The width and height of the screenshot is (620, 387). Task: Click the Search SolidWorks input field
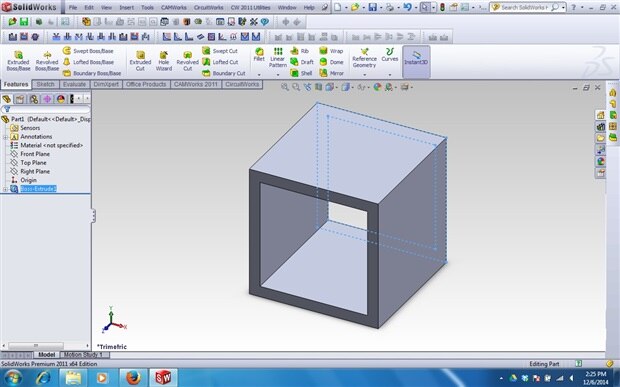524,8
